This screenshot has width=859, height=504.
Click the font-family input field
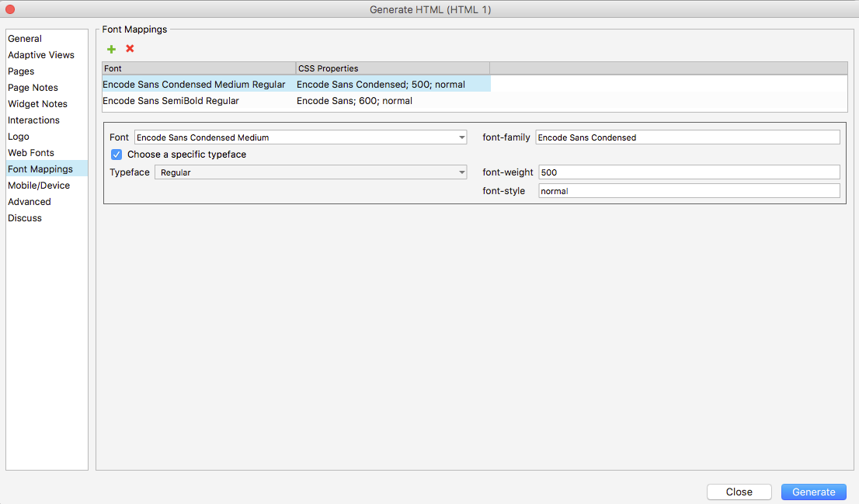(687, 137)
